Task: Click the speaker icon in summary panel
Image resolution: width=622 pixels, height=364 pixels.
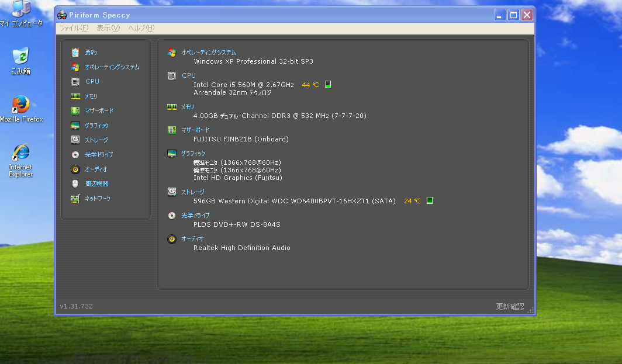Action: pos(172,239)
